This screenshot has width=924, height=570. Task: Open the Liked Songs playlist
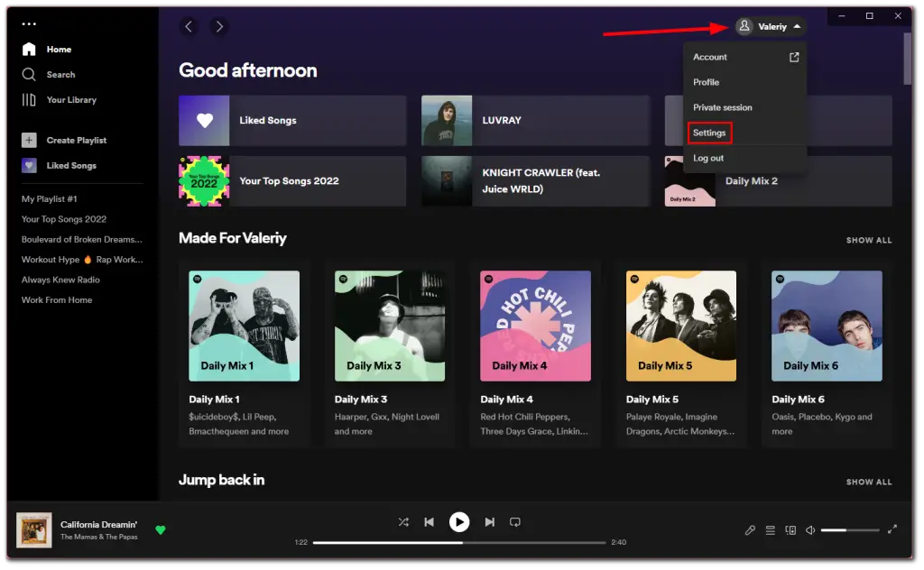click(x=291, y=120)
